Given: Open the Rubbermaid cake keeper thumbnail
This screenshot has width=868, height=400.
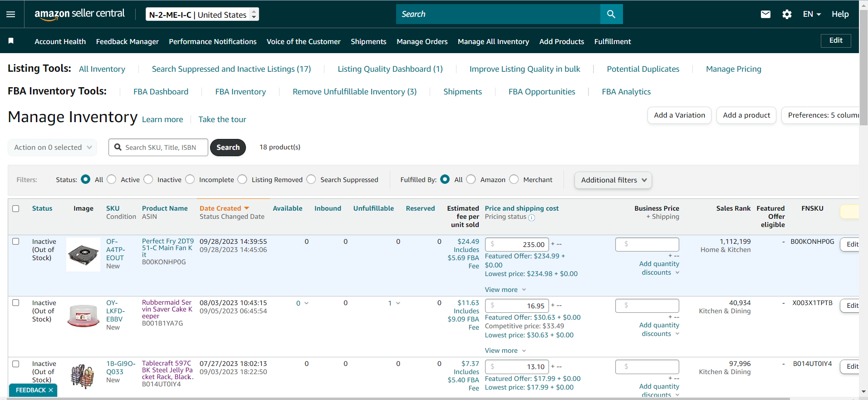Looking at the screenshot, I should click(83, 316).
